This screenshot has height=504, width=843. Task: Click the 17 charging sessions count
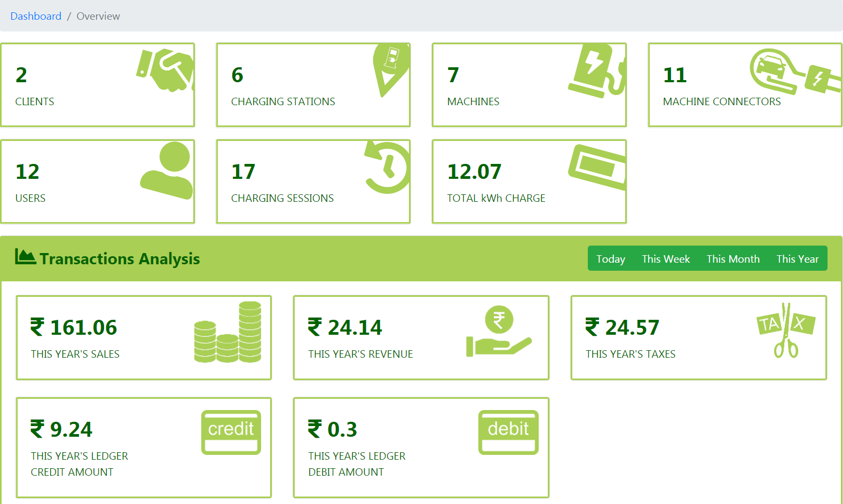(x=243, y=172)
